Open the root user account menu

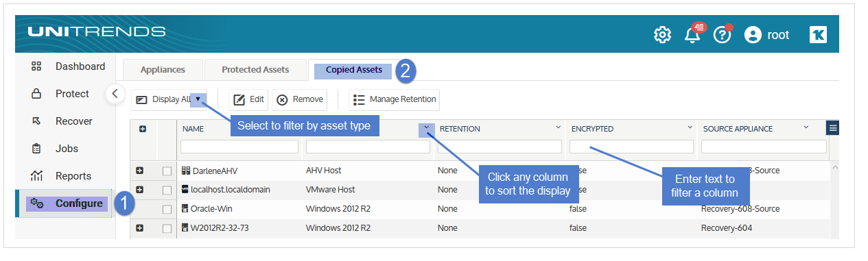[x=767, y=35]
